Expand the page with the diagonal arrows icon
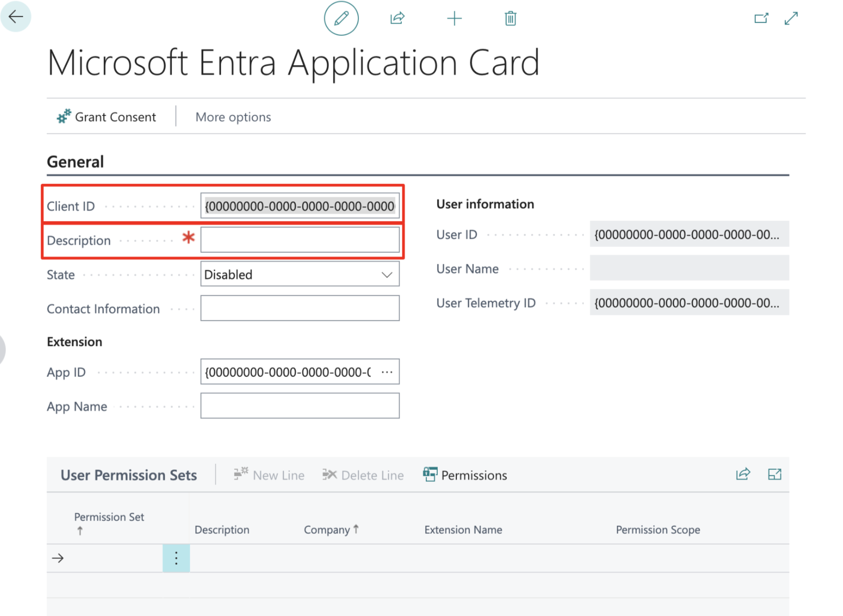 pyautogui.click(x=791, y=19)
